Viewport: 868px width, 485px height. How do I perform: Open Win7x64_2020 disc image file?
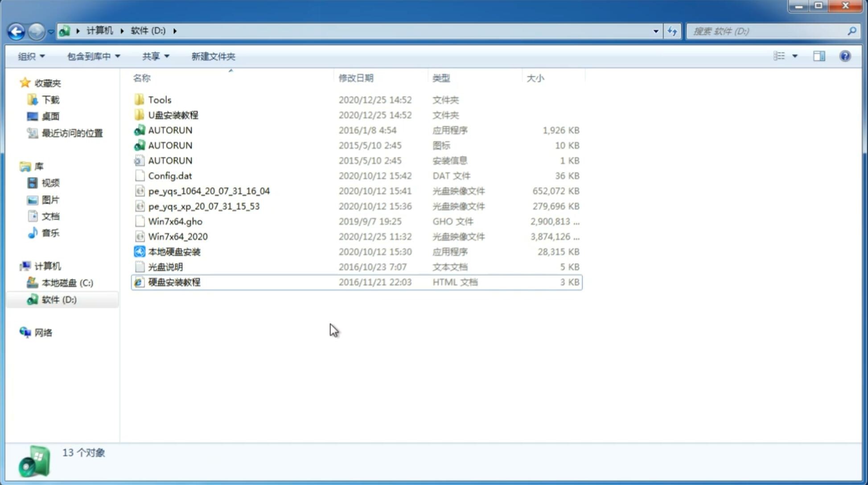[x=178, y=237]
